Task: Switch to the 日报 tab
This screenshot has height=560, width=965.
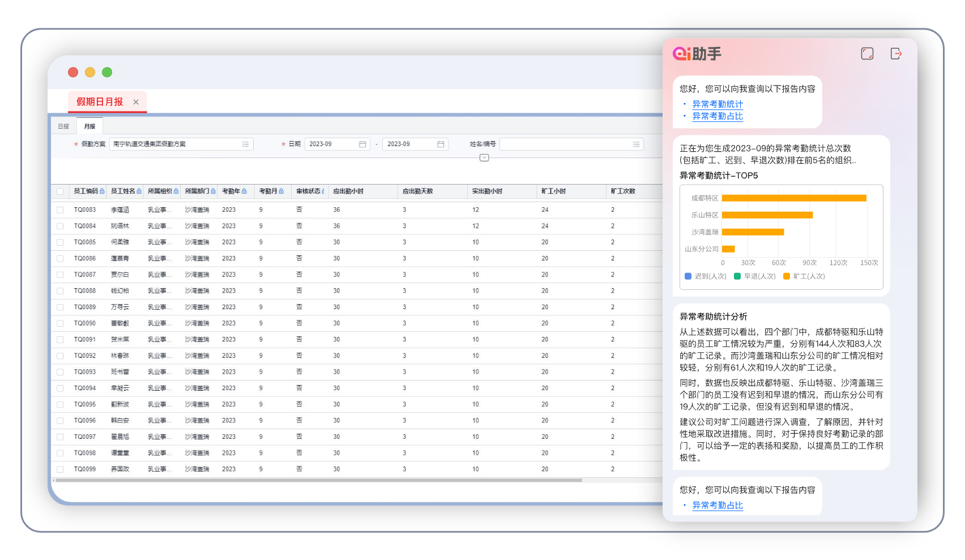Action: pyautogui.click(x=63, y=126)
